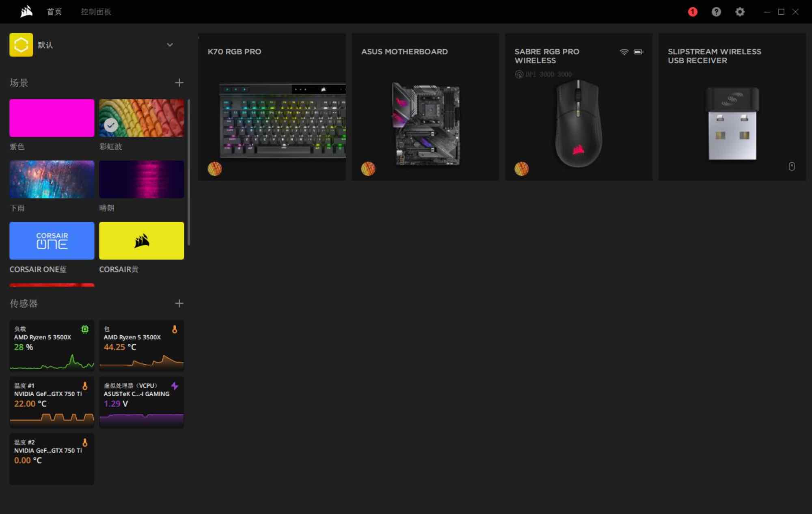This screenshot has height=514, width=812.
Task: Click the 28 % CPU load value
Action: (x=24, y=347)
